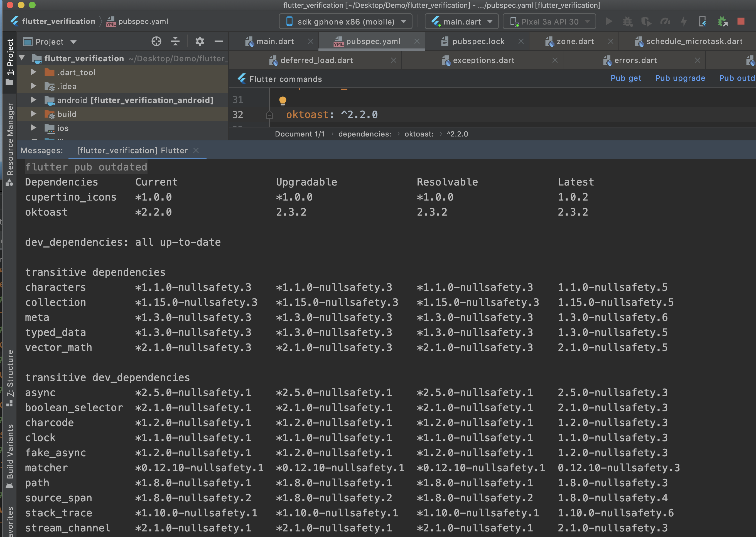Click the yellow lightbulb intention icon
The width and height of the screenshot is (756, 537).
283,101
